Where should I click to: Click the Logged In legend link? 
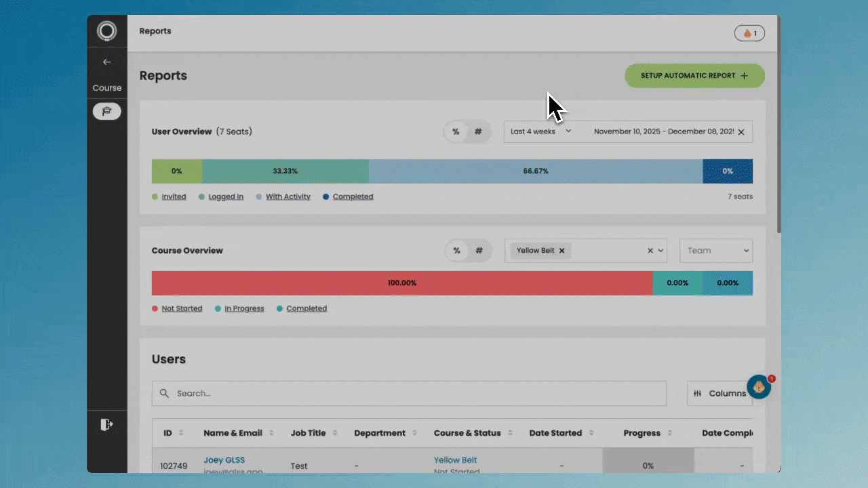pyautogui.click(x=226, y=197)
